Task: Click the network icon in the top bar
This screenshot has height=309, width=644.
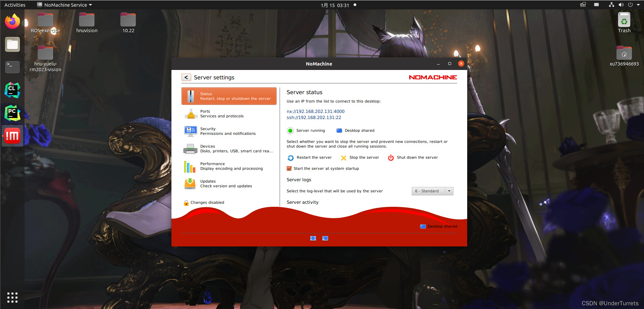Action: (x=611, y=5)
